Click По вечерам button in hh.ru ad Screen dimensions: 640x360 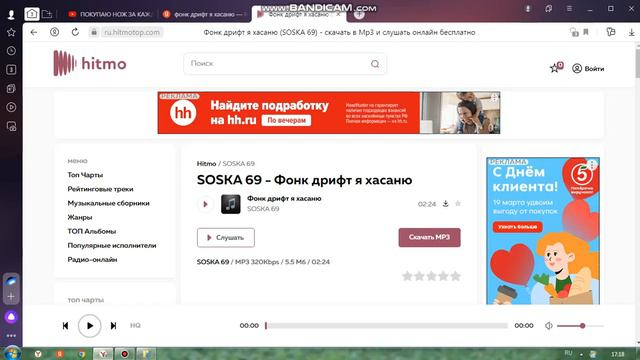tap(286, 120)
